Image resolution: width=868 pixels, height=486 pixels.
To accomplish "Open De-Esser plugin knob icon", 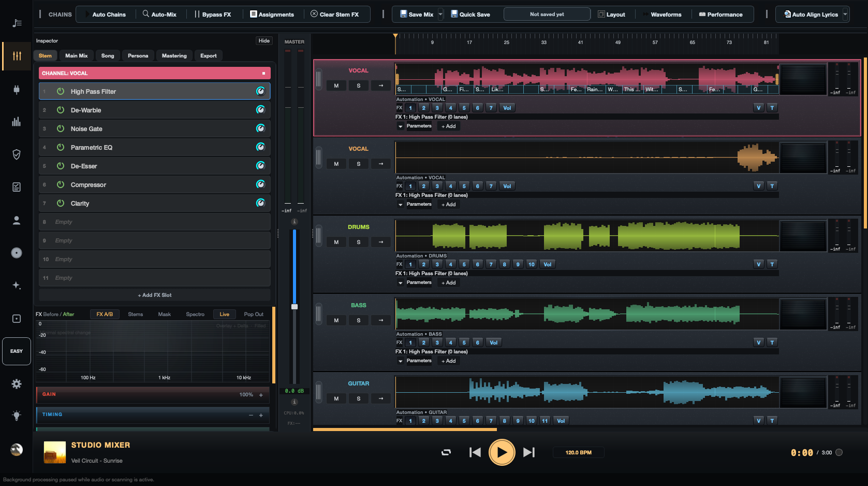I will tap(260, 166).
